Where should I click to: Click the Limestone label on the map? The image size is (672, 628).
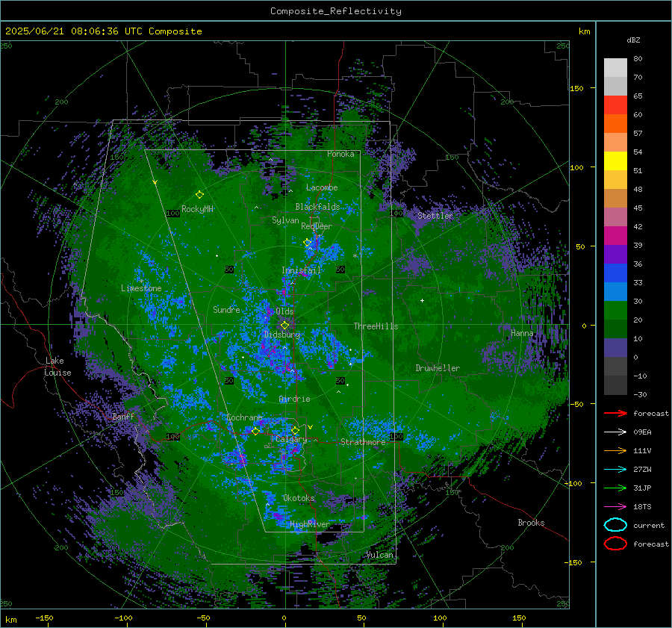[141, 288]
